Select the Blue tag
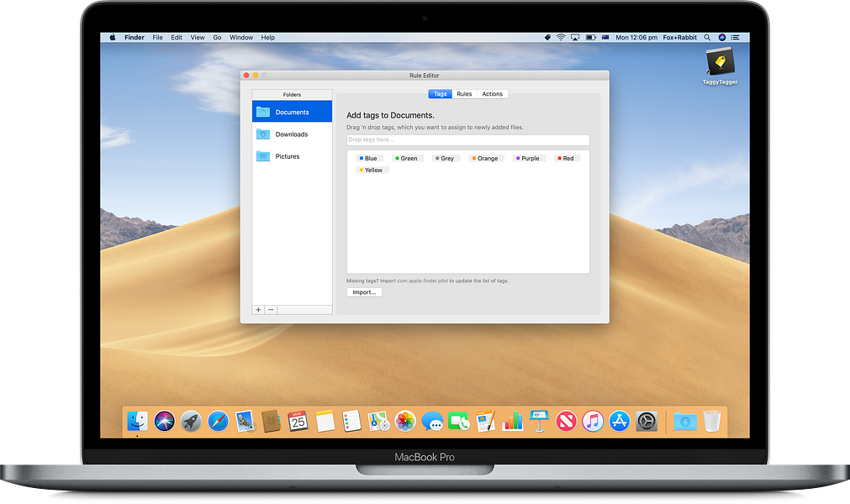The image size is (850, 504). click(369, 158)
